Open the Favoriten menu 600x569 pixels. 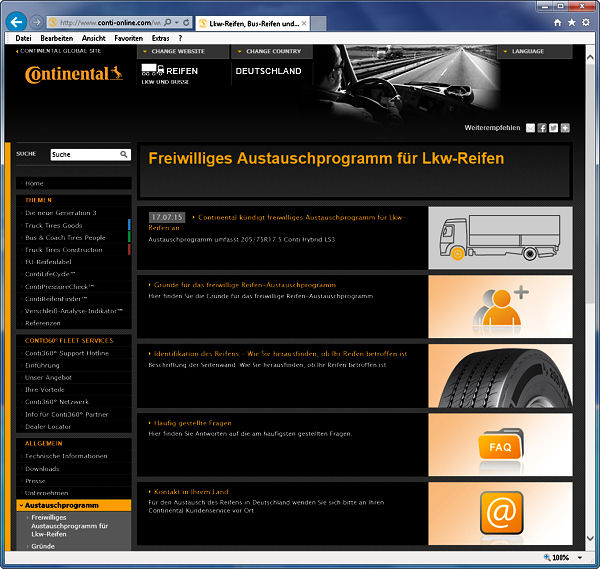click(x=129, y=38)
